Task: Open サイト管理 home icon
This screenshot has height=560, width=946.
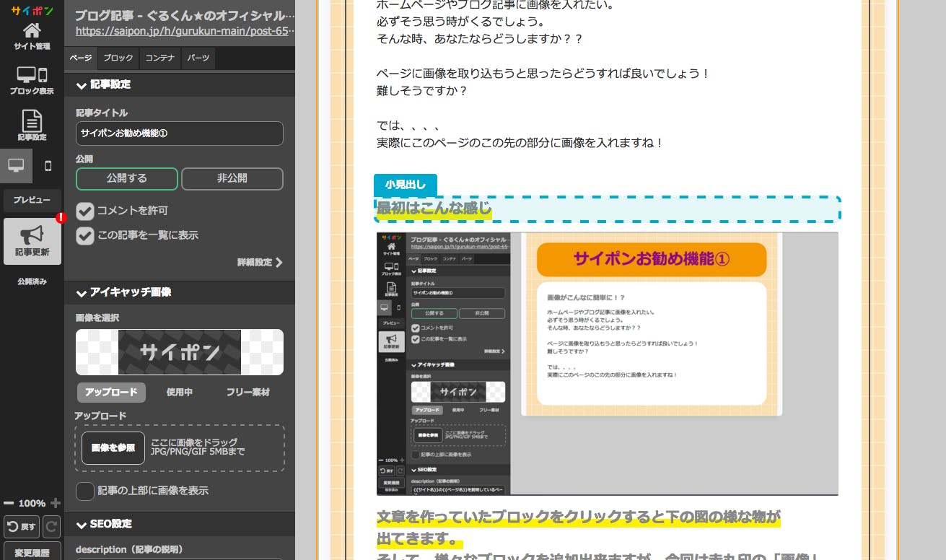Action: [x=32, y=36]
